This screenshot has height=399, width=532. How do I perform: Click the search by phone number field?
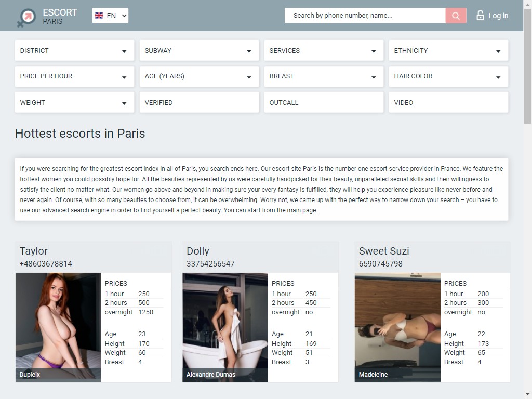pyautogui.click(x=365, y=16)
